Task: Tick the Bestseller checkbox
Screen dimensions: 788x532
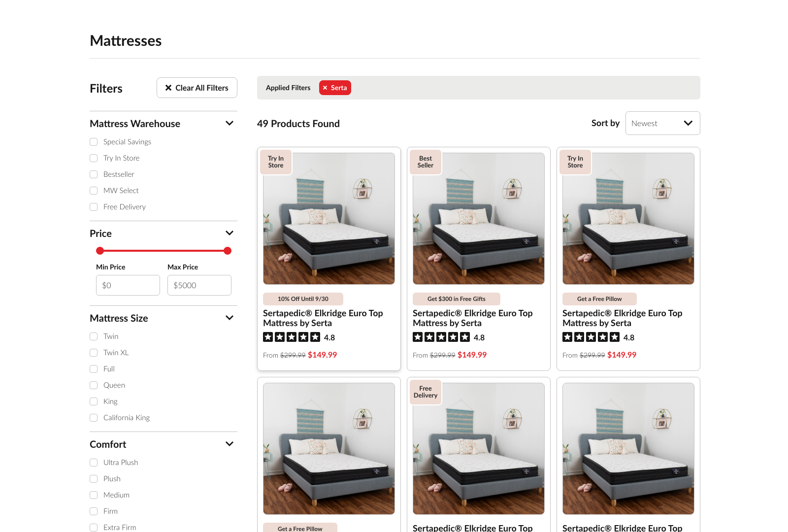Action: point(94,174)
